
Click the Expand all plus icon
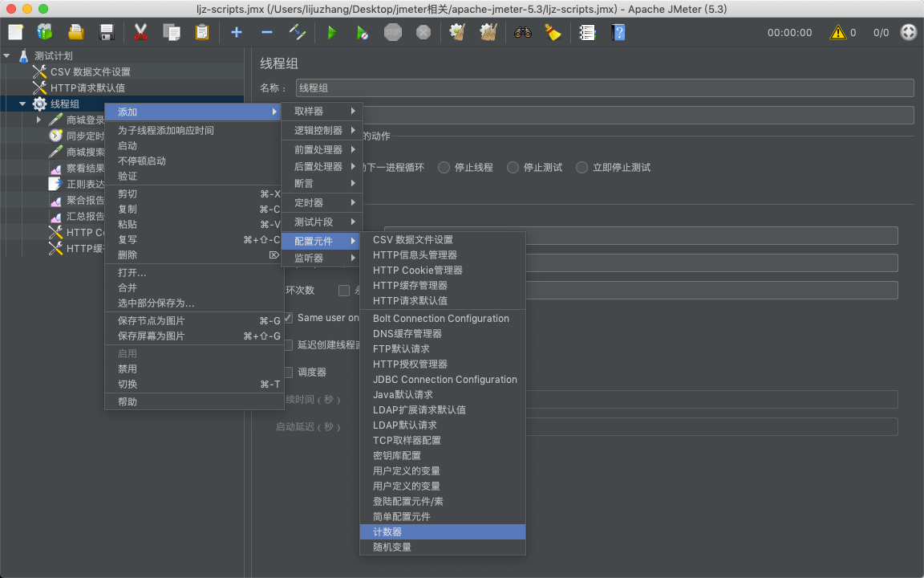237,32
